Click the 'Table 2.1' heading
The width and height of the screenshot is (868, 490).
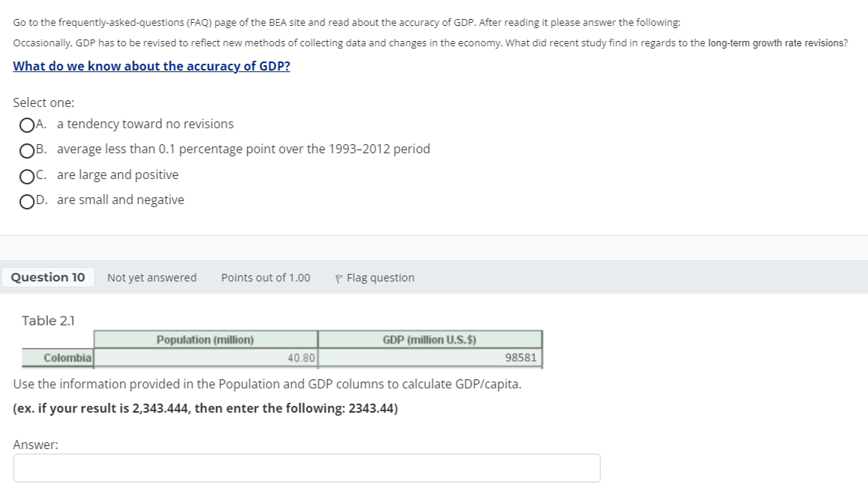point(48,321)
